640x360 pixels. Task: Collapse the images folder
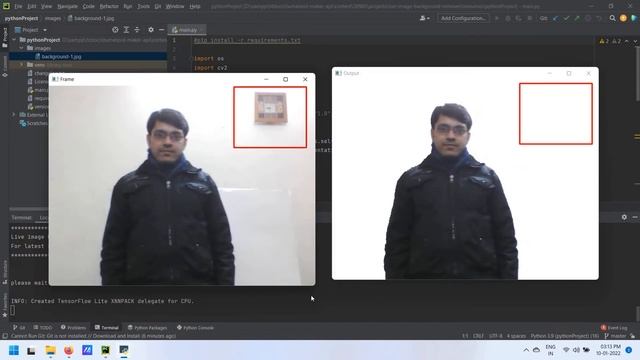point(22,48)
